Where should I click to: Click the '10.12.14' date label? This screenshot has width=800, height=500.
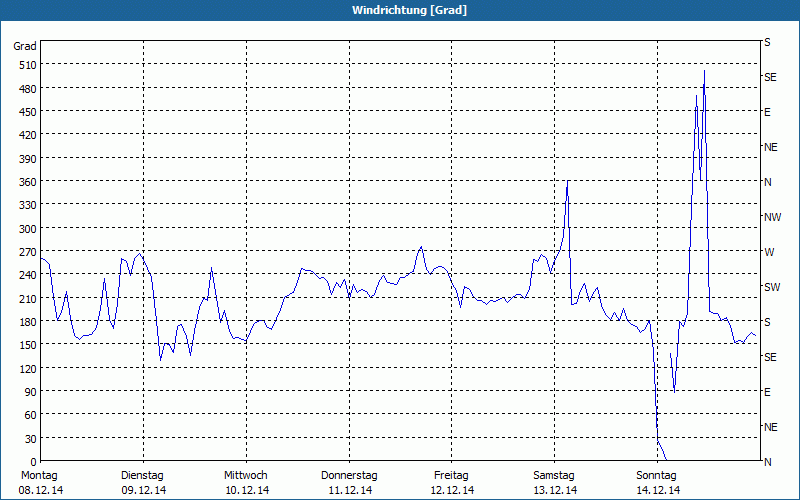(x=247, y=491)
